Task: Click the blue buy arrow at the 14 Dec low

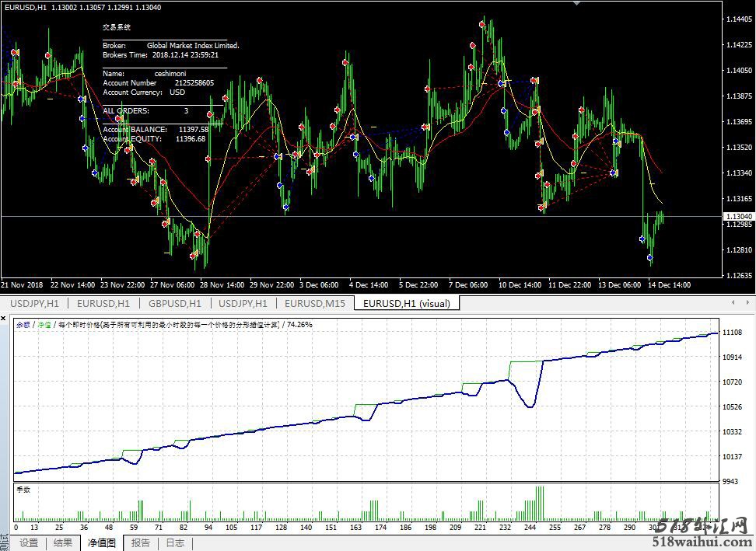Action: tap(650, 256)
